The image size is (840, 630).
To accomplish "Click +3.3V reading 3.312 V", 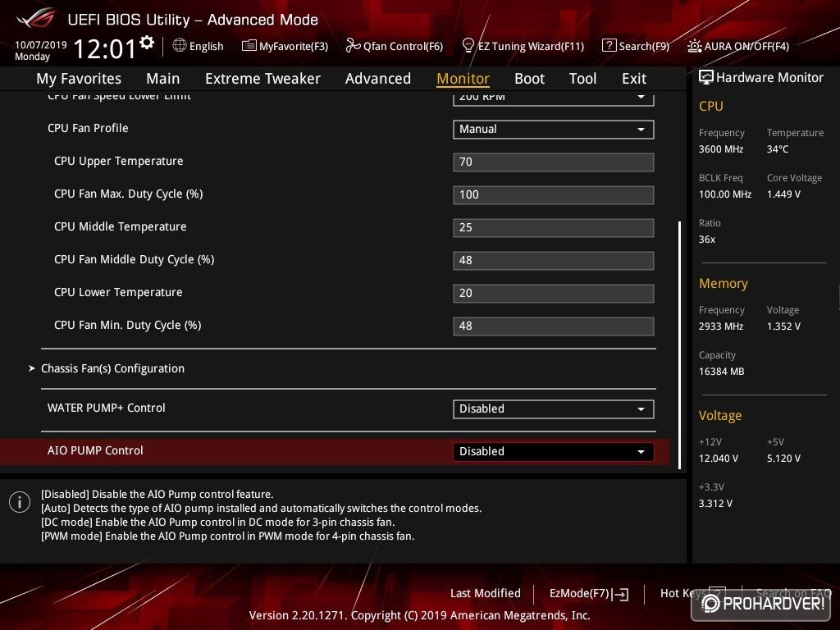I will pos(715,504).
